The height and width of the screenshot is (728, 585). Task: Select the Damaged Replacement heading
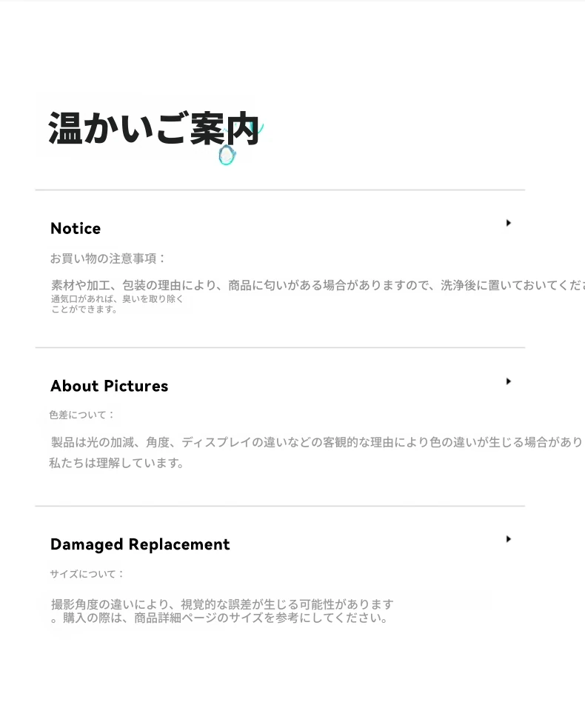pos(140,544)
